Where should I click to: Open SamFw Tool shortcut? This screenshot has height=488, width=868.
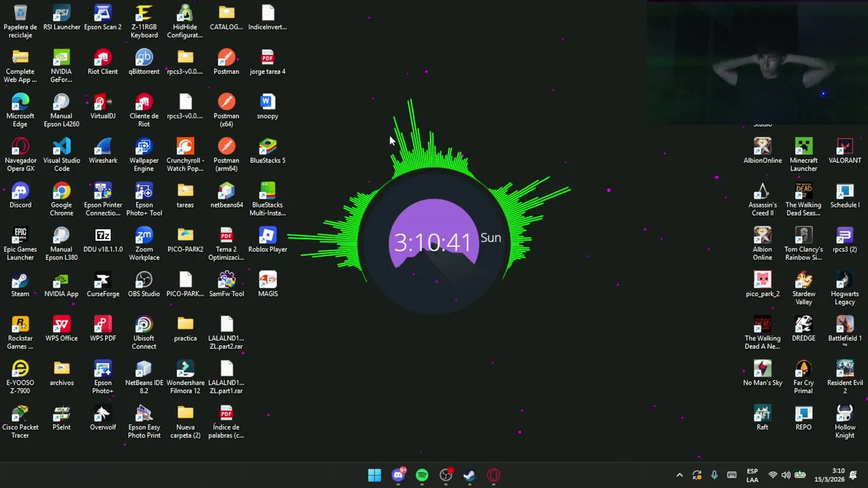click(x=226, y=285)
